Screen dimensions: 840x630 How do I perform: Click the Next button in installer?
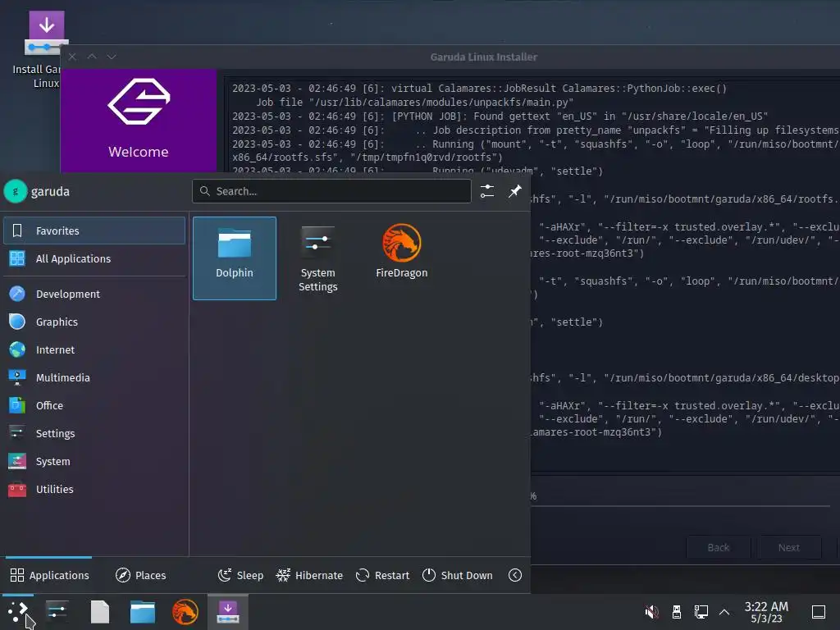pyautogui.click(x=789, y=547)
